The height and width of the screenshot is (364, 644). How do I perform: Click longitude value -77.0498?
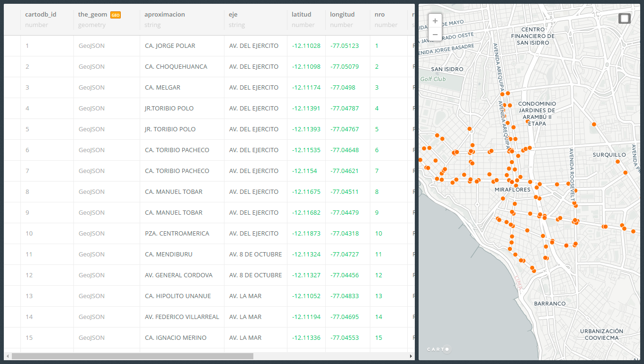(x=343, y=88)
